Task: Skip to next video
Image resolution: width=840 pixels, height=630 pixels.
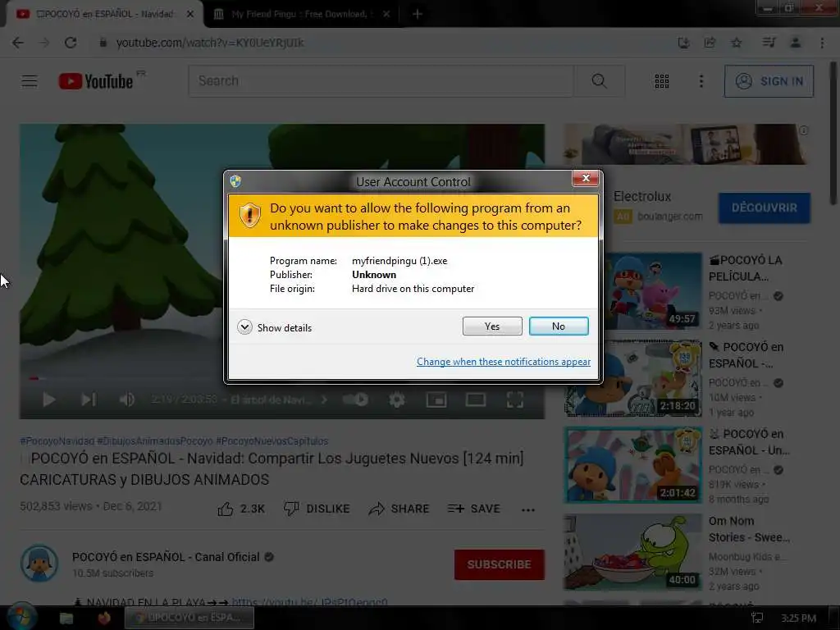Action: click(89, 399)
